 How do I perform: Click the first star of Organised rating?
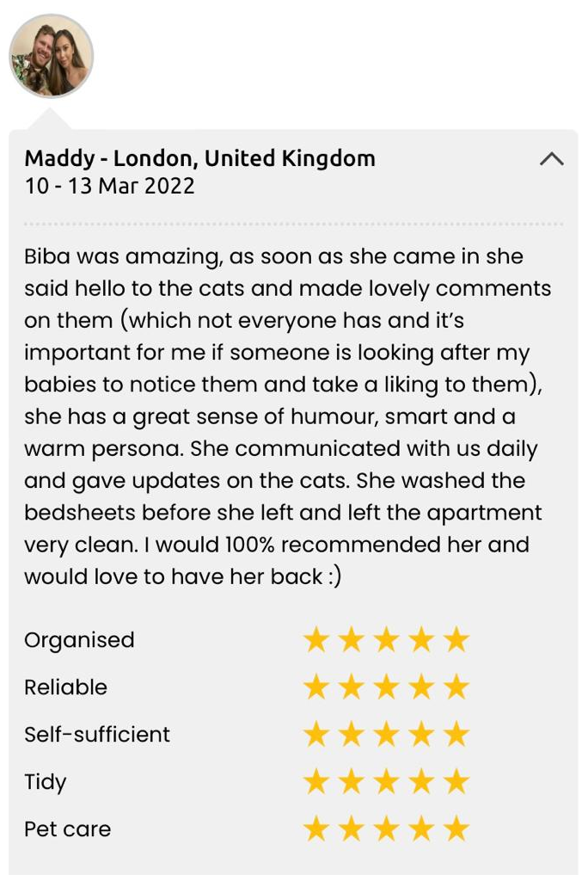click(x=316, y=640)
